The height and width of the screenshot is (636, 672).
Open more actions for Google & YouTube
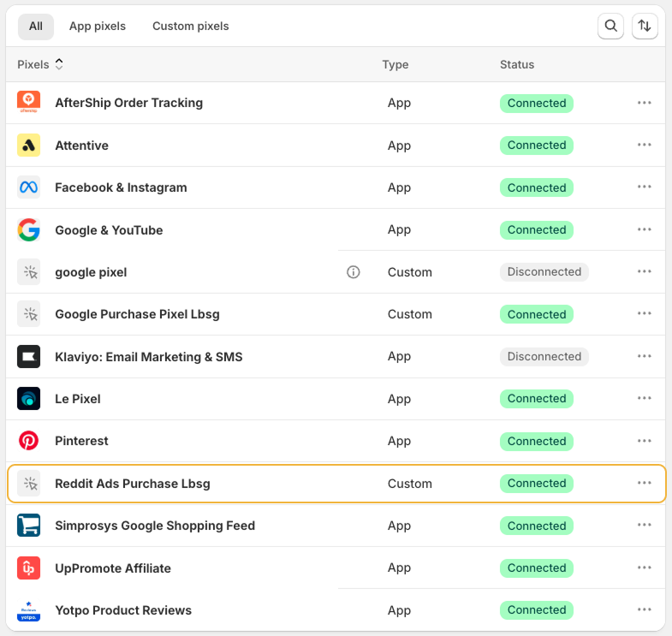click(x=644, y=229)
